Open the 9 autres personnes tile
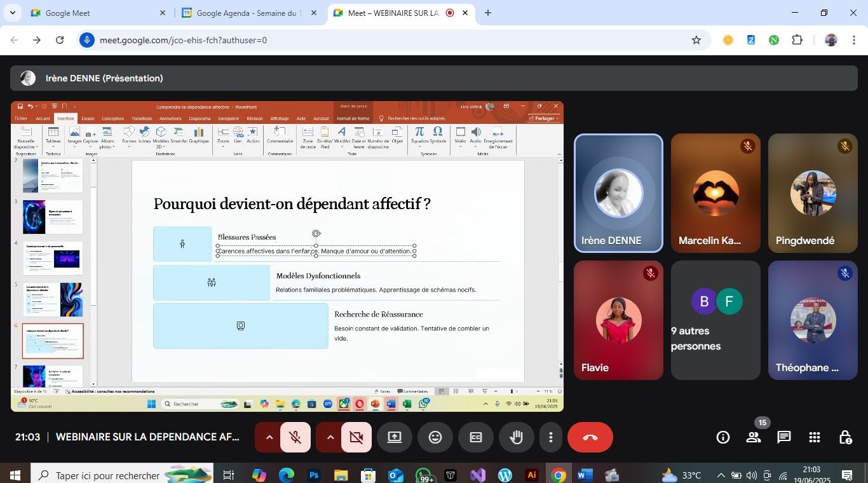868x483 pixels. click(715, 320)
